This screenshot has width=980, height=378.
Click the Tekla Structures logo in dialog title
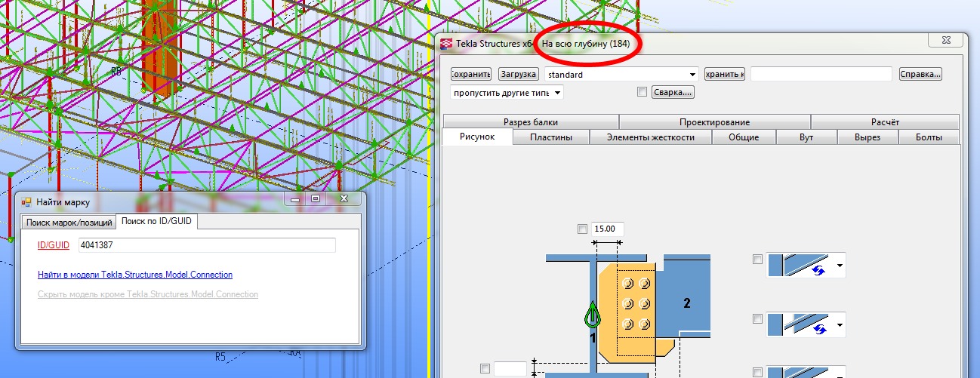(446, 44)
